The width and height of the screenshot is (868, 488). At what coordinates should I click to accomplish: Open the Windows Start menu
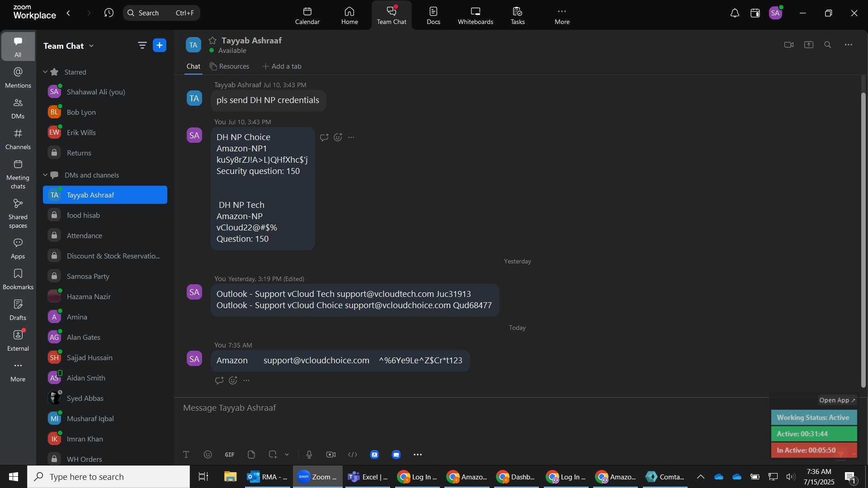click(14, 477)
